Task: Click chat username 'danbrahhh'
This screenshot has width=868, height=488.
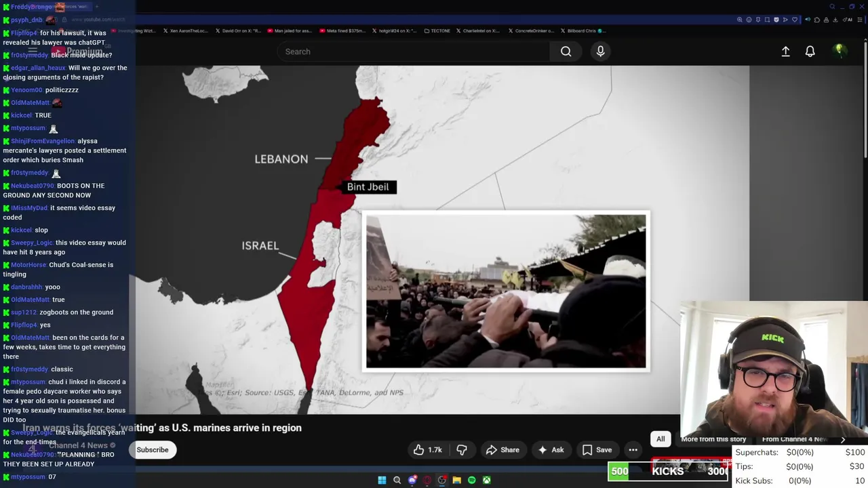Action: tap(26, 287)
